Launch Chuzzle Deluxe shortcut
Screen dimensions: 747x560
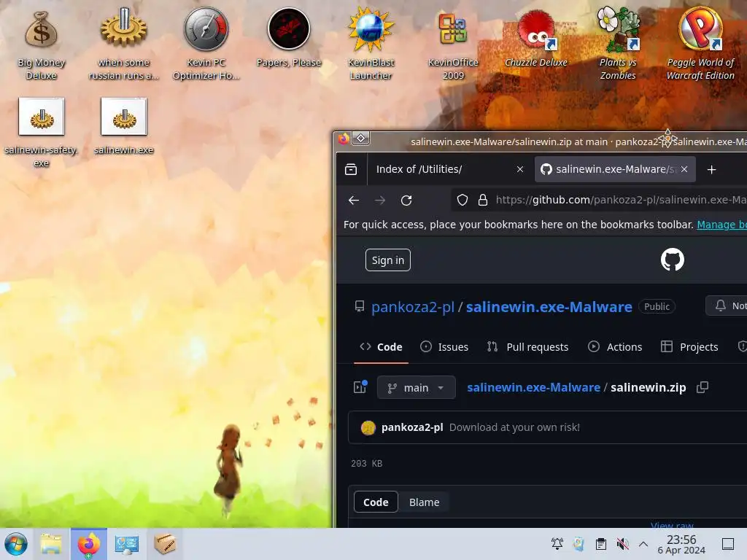pos(535,38)
